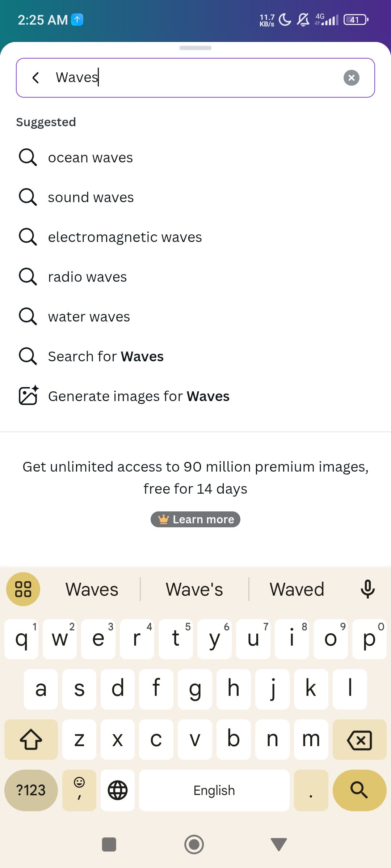391x868 pixels.
Task: Tap the microphone voice input icon
Action: pyautogui.click(x=367, y=589)
